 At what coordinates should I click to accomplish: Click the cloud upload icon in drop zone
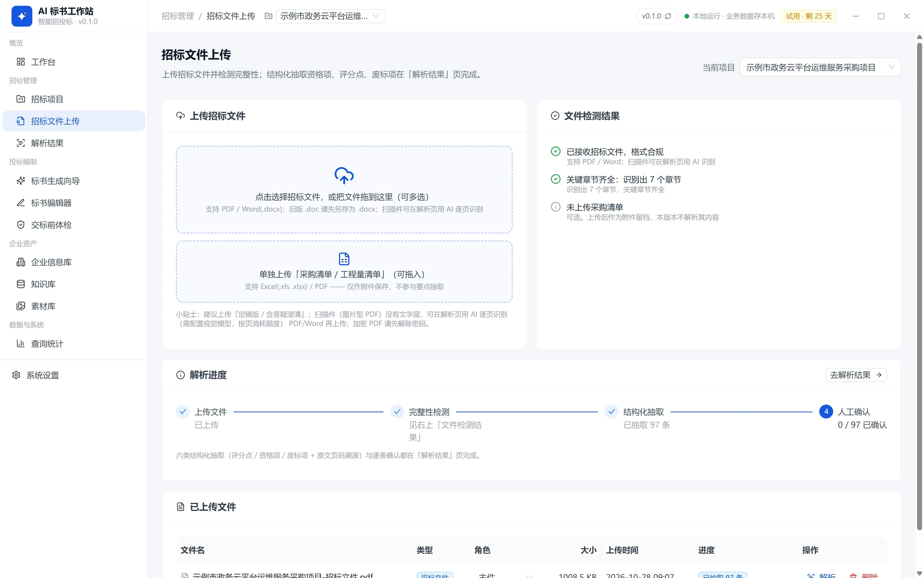[x=344, y=176]
